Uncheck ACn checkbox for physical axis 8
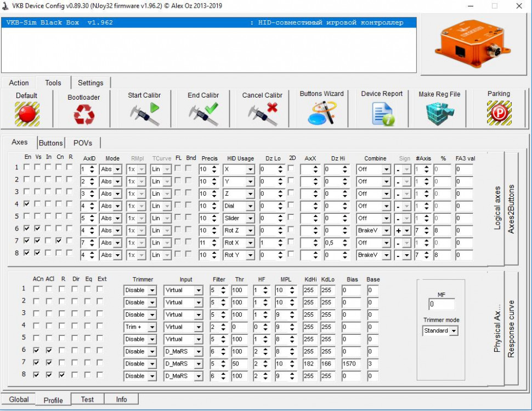 point(36,375)
